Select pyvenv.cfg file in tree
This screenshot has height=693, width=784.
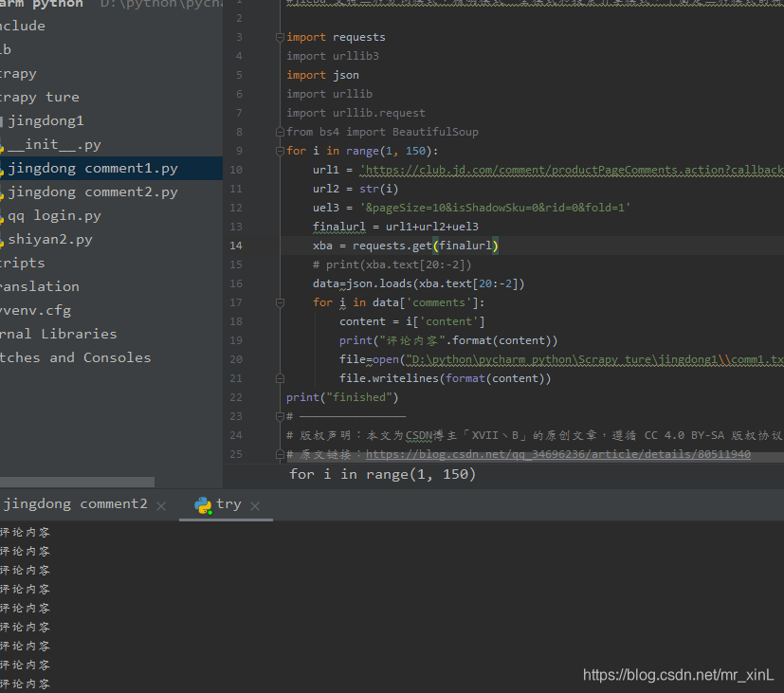click(x=35, y=311)
